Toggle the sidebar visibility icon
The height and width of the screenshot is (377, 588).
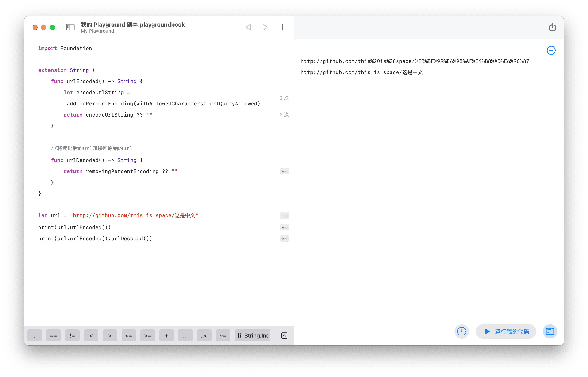(x=70, y=27)
